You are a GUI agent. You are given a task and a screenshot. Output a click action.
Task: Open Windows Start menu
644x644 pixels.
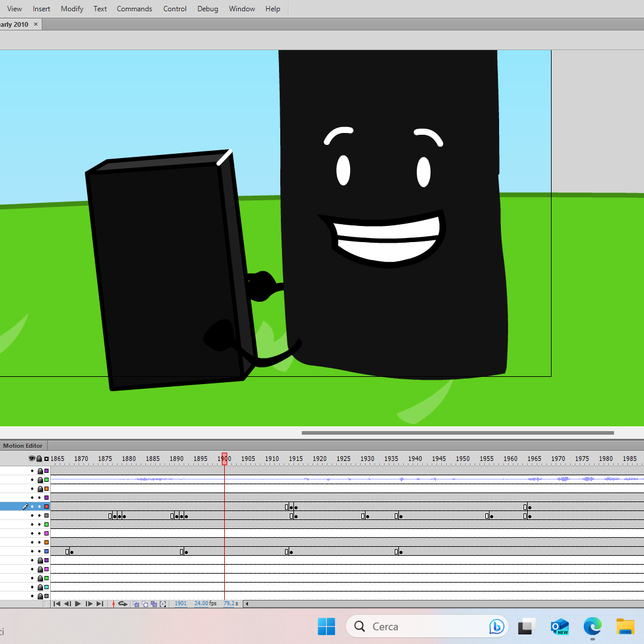click(327, 626)
